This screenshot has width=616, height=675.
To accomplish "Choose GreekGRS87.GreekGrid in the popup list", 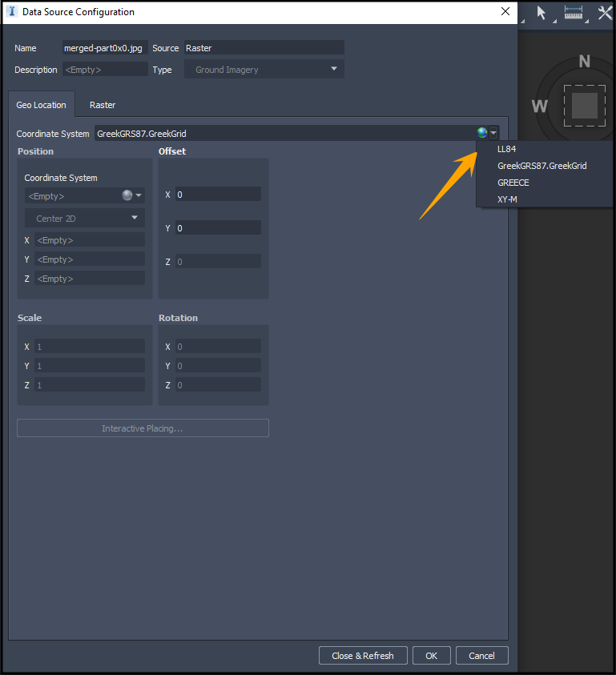I will (542, 166).
